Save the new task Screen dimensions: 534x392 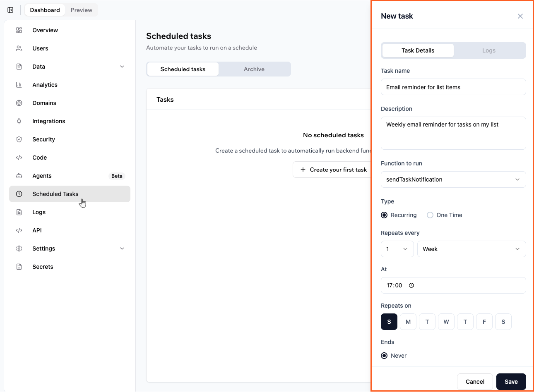[511, 382]
